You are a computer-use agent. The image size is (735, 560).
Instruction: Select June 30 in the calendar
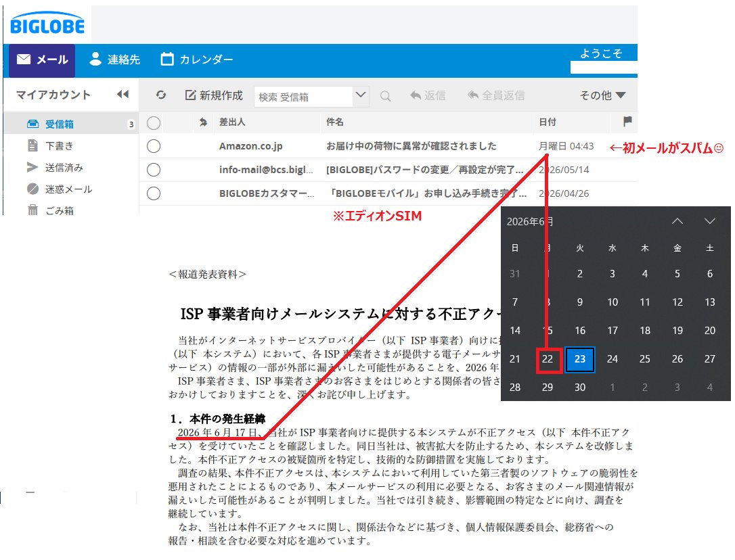(x=580, y=388)
